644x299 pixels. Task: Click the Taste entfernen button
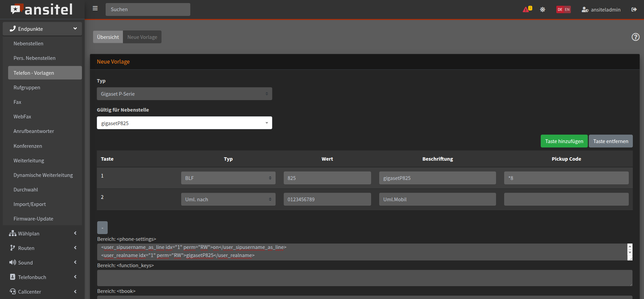pos(610,141)
